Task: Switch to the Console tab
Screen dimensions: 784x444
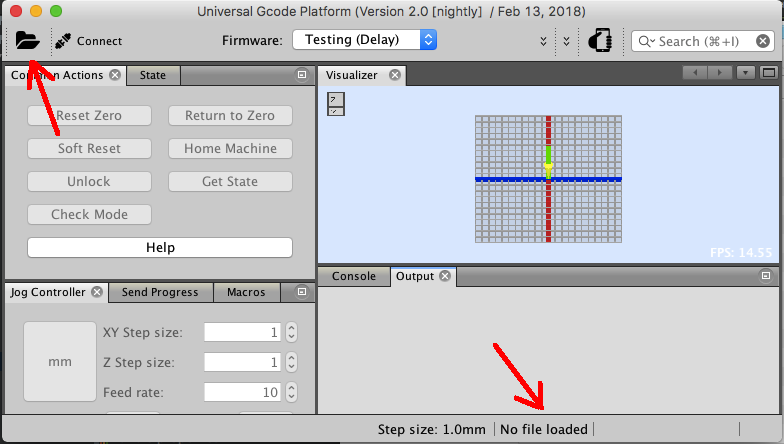Action: pyautogui.click(x=354, y=276)
